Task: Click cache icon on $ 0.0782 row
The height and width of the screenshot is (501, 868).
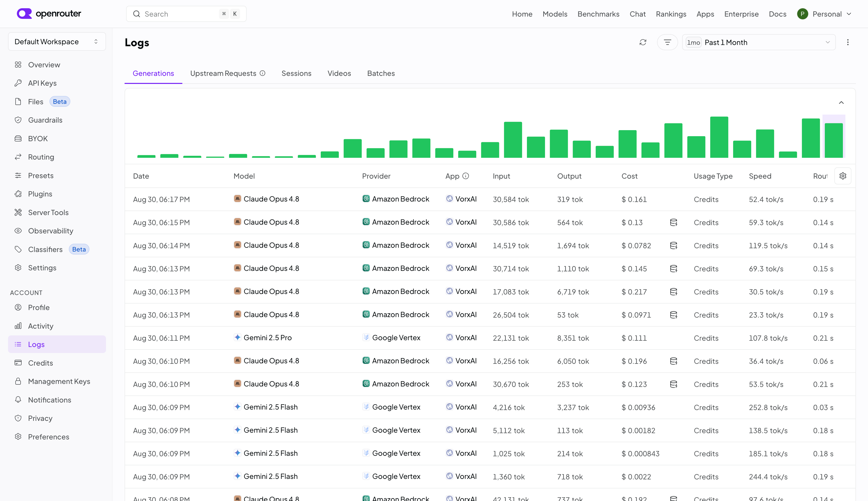Action: (674, 246)
